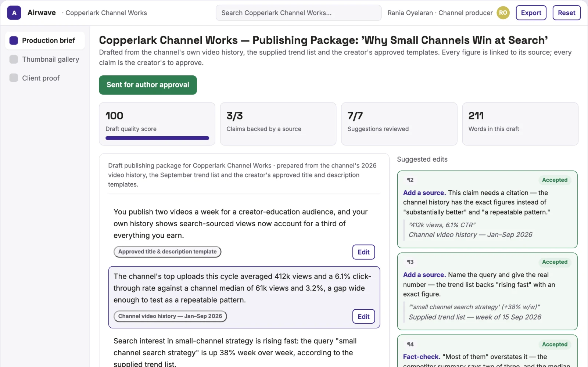588x367 pixels.
Task: Click the Reset button
Action: point(567,13)
